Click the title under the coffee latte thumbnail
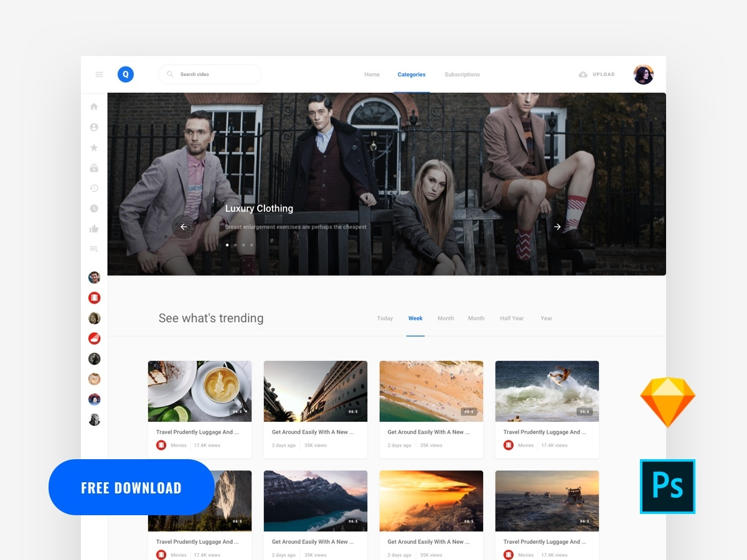Viewport: 747px width, 560px height. coord(197,432)
